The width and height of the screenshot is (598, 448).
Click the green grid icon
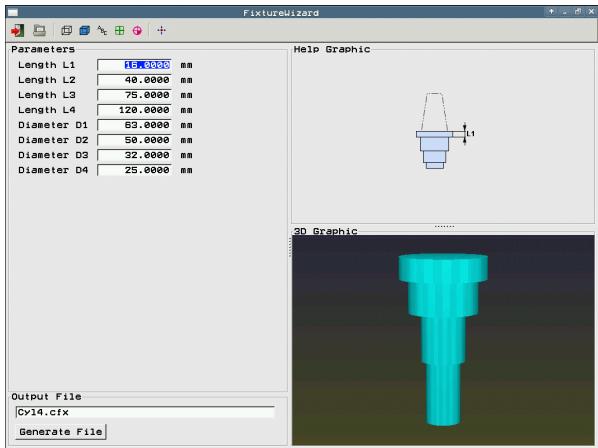coord(119,31)
